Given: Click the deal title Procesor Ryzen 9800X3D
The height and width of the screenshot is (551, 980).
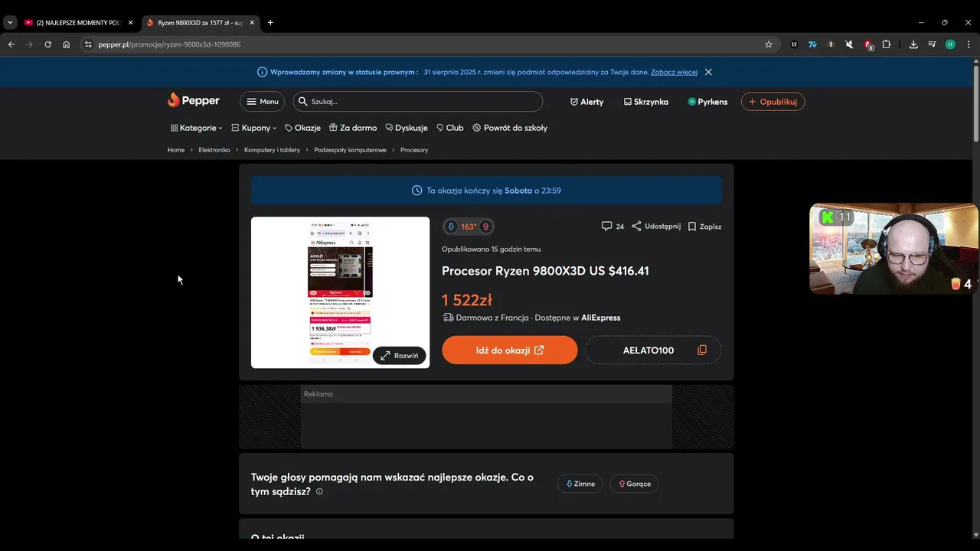Looking at the screenshot, I should 545,271.
